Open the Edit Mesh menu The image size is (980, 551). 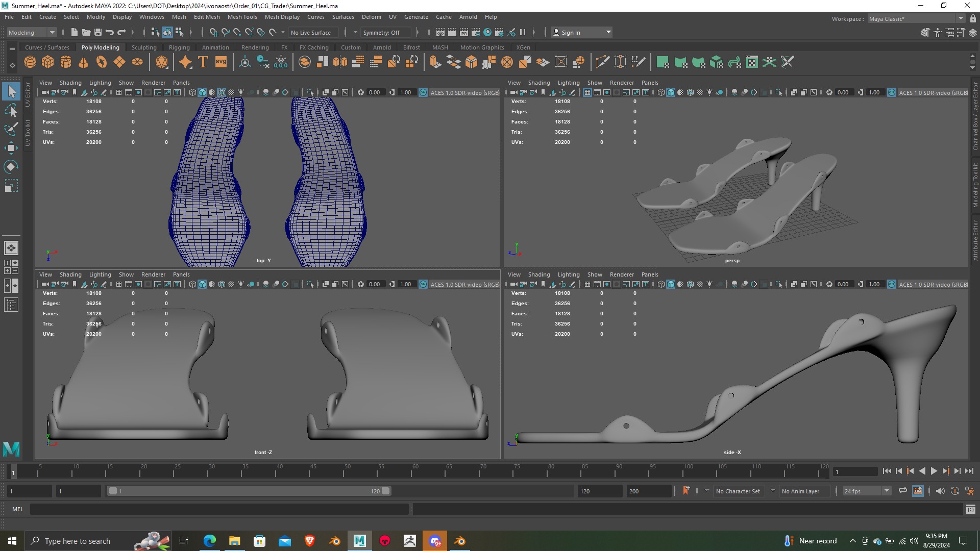pos(207,17)
